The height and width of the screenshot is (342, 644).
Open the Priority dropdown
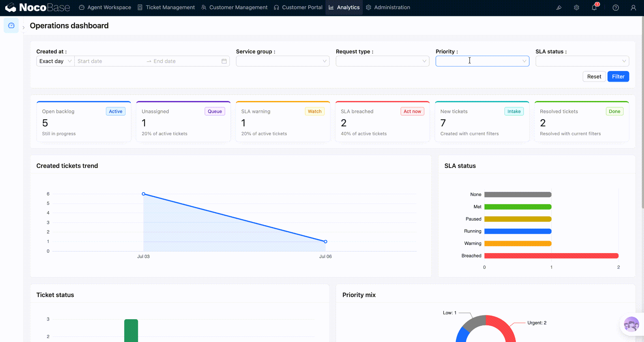coord(482,61)
